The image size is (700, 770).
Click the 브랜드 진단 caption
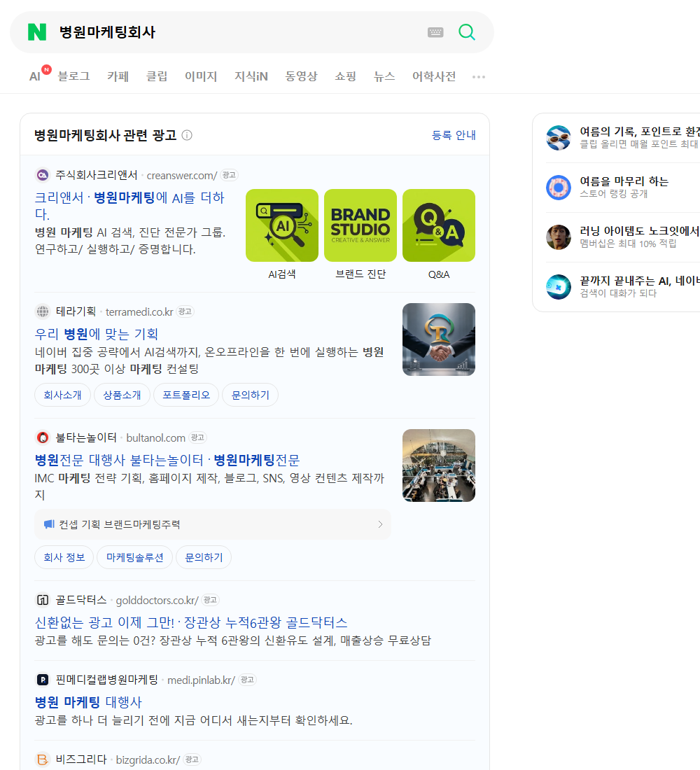360,274
